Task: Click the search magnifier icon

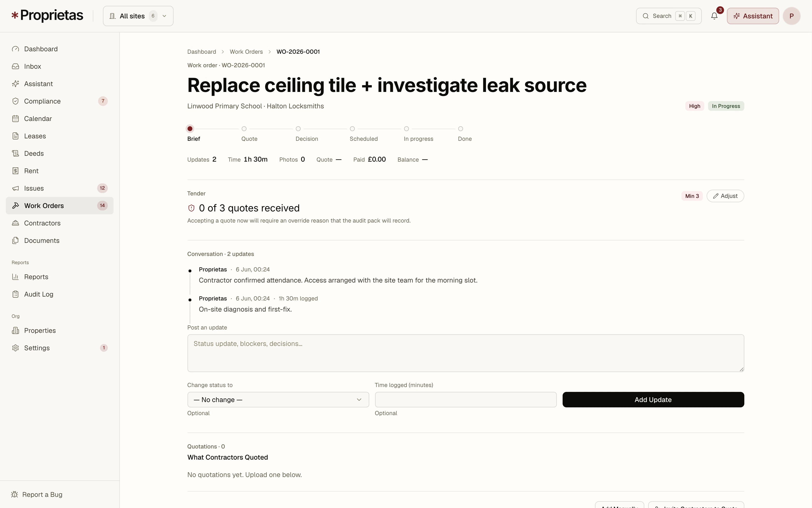Action: coord(645,16)
